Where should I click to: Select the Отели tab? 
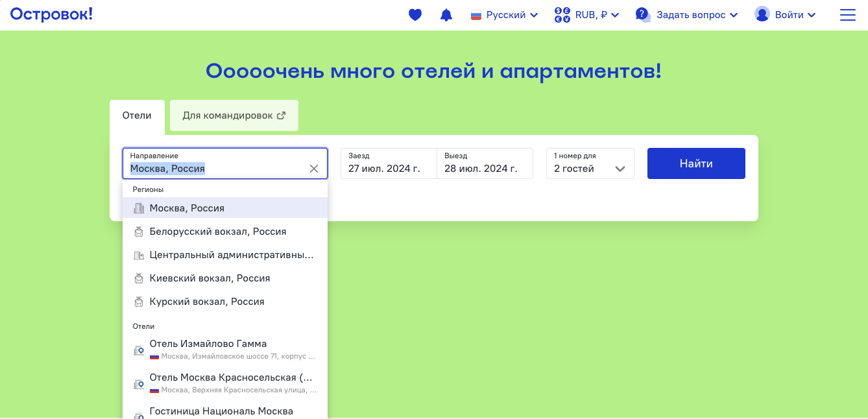point(137,115)
